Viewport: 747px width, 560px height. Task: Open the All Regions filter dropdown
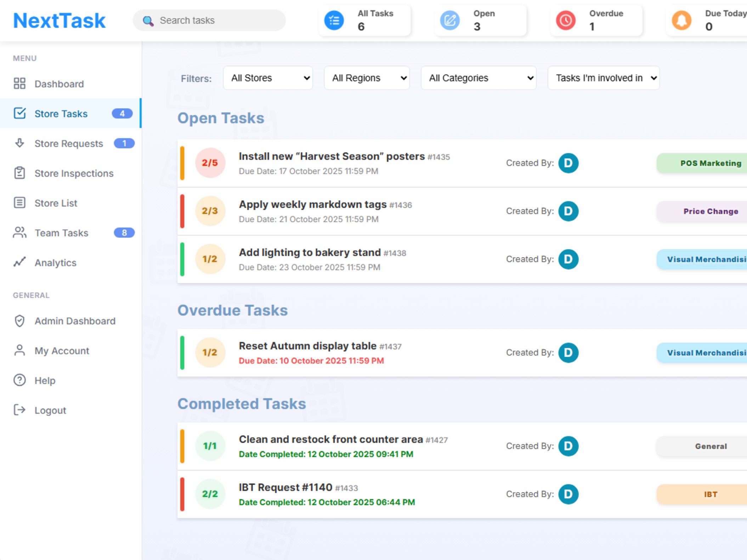coord(367,78)
